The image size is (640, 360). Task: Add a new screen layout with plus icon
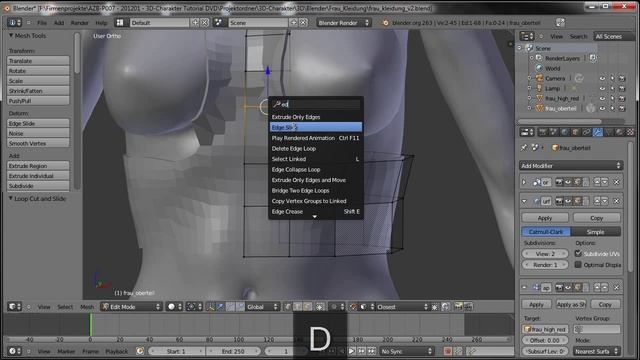click(195, 22)
